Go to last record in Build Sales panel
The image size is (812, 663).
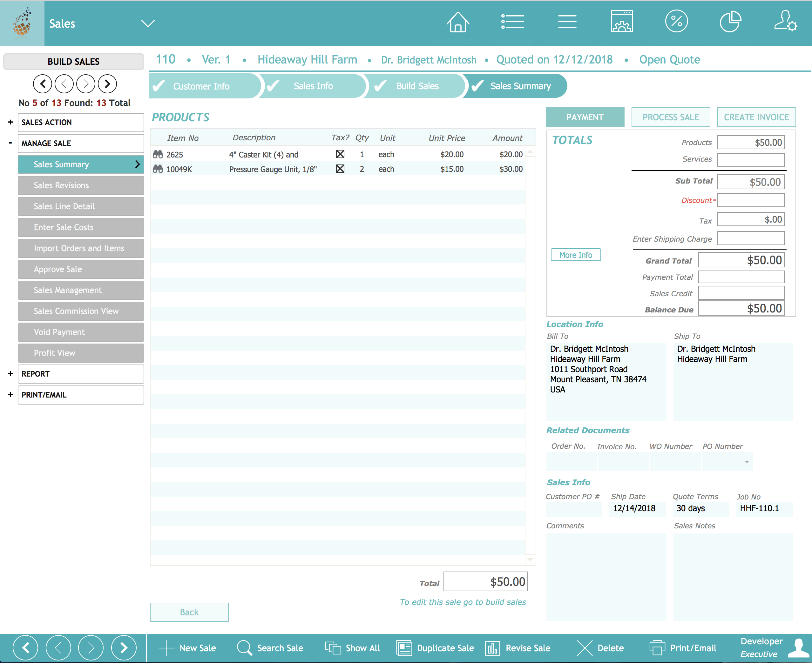point(107,84)
